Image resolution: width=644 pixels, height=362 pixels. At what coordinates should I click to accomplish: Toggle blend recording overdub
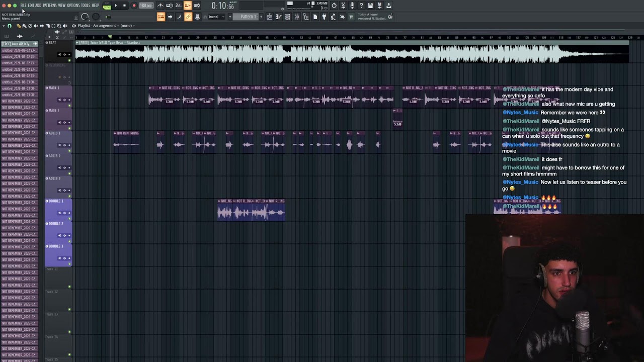point(188,6)
